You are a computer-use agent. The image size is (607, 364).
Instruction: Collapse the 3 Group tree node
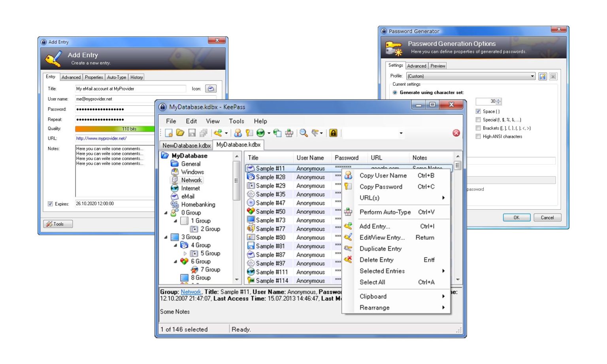pos(166,237)
